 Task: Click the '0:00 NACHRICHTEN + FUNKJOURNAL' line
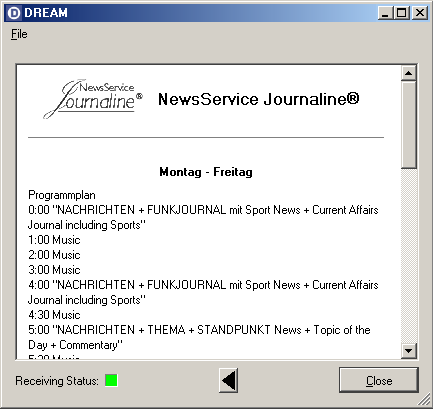(203, 210)
